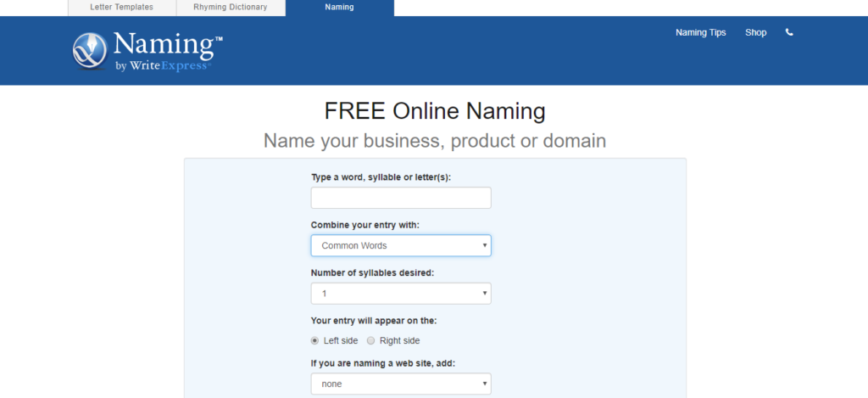Click the phone icon in header
The image size is (868, 398).
tap(789, 32)
